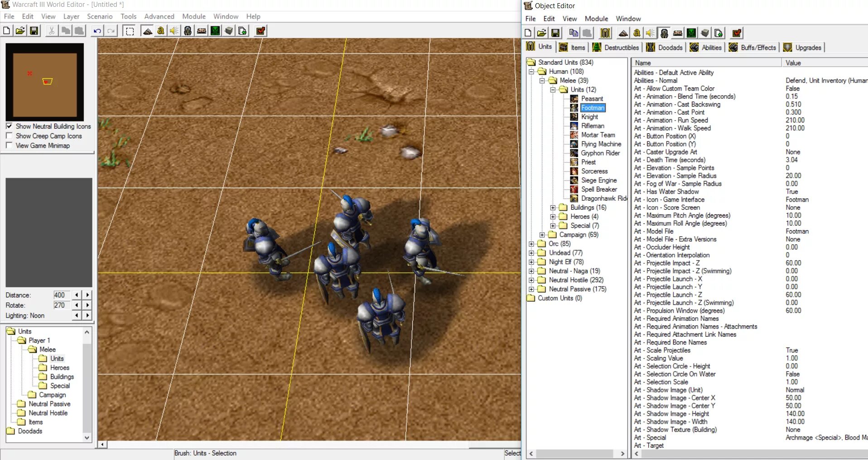
Task: Switch to the Destructibles tab
Action: pyautogui.click(x=616, y=47)
